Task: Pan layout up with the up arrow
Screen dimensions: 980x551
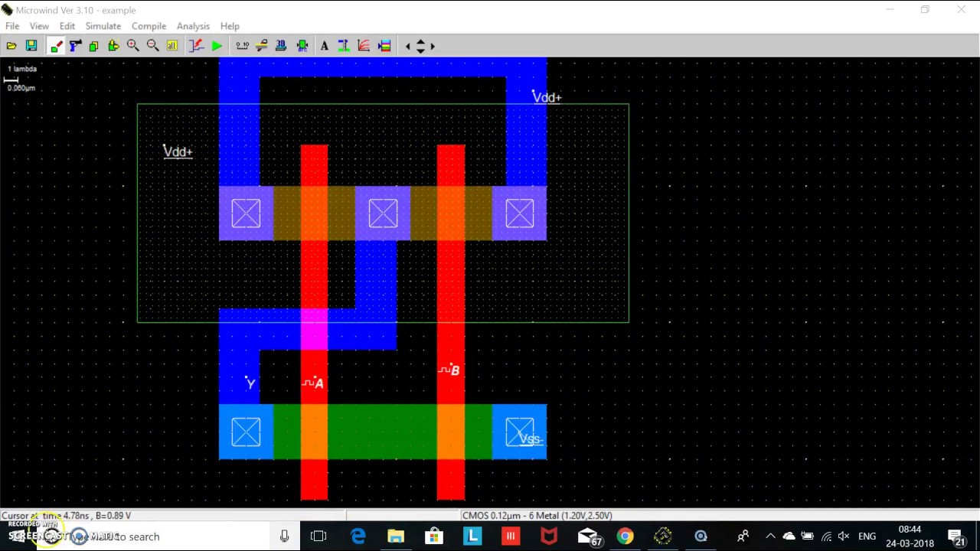Action: click(420, 42)
